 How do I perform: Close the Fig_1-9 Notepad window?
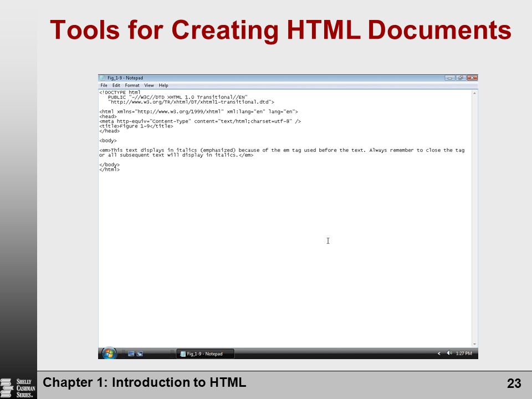click(472, 78)
